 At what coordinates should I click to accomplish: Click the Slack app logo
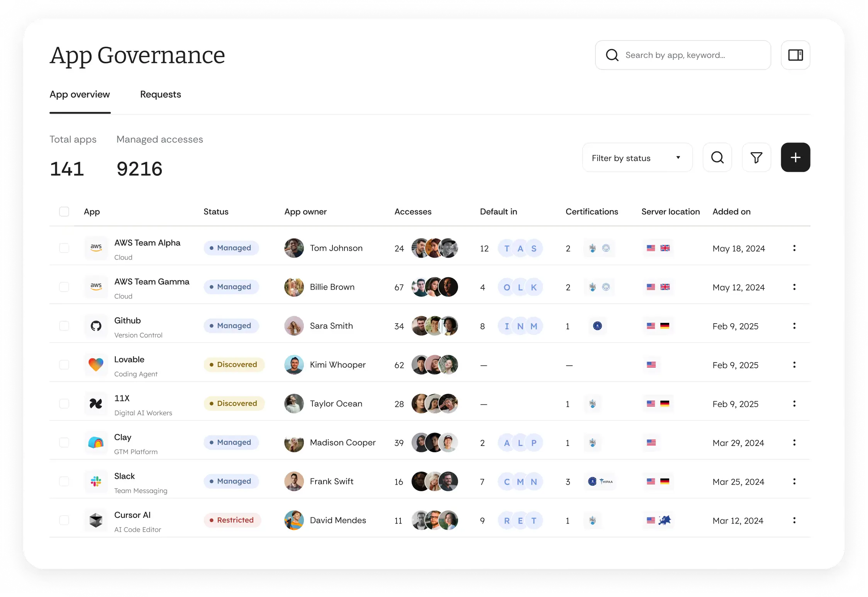tap(96, 481)
